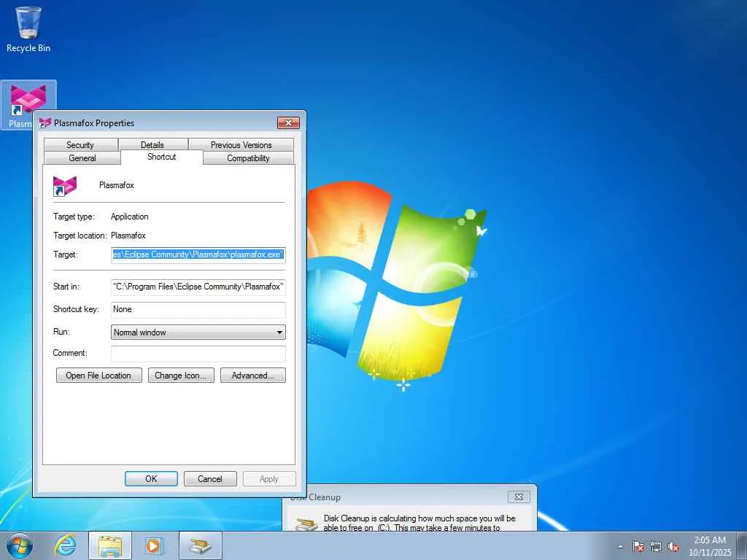
Task: Click the Open File Location button
Action: 98,376
